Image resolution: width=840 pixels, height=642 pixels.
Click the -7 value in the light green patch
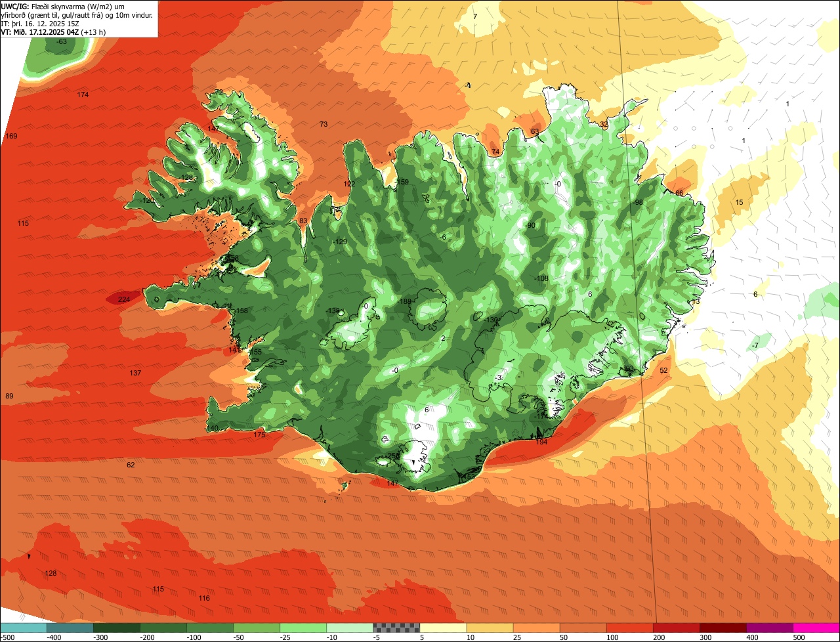pyautogui.click(x=755, y=345)
